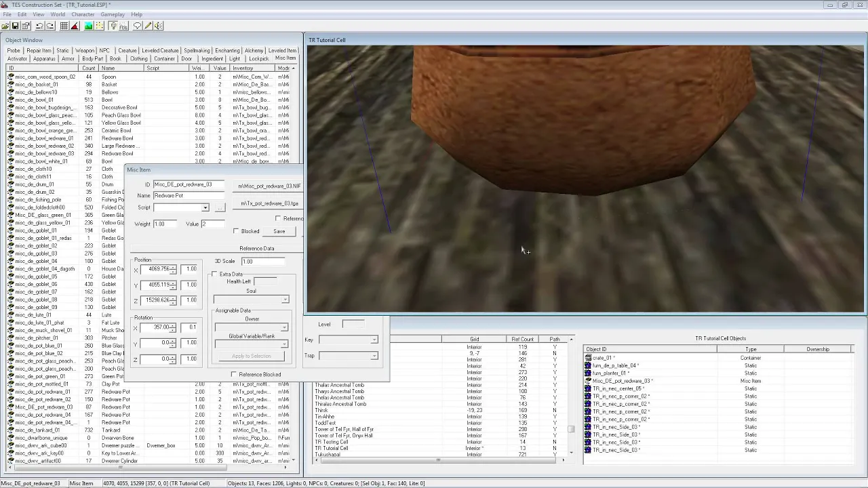
Task: Open the Preferences toolbar icon
Action: point(26,26)
